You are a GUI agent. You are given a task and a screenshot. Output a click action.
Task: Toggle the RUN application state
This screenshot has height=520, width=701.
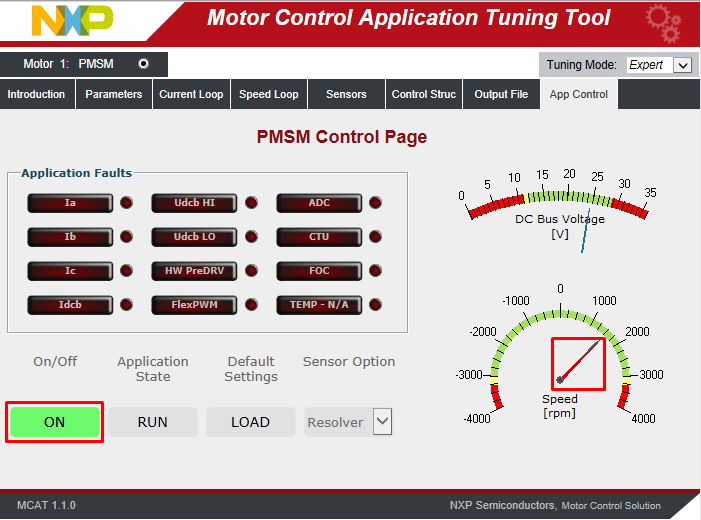(x=152, y=422)
